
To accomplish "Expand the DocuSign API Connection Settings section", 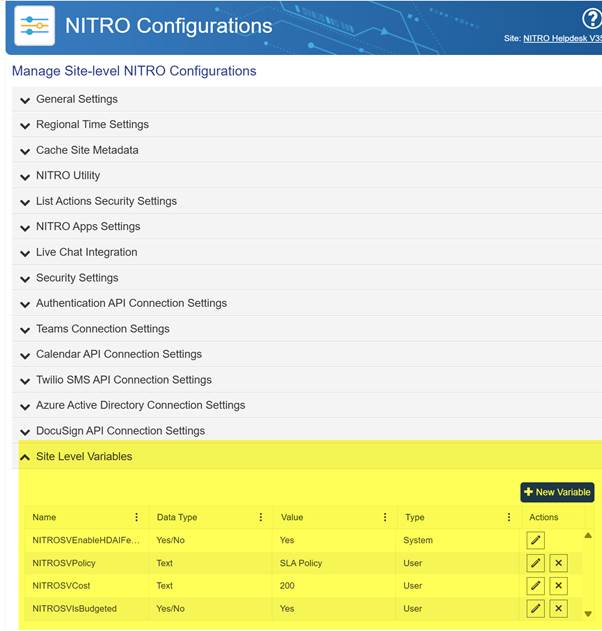I will pyautogui.click(x=120, y=431).
